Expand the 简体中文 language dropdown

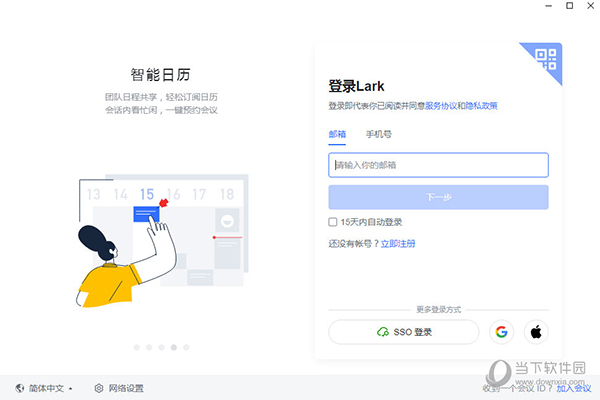(51, 388)
